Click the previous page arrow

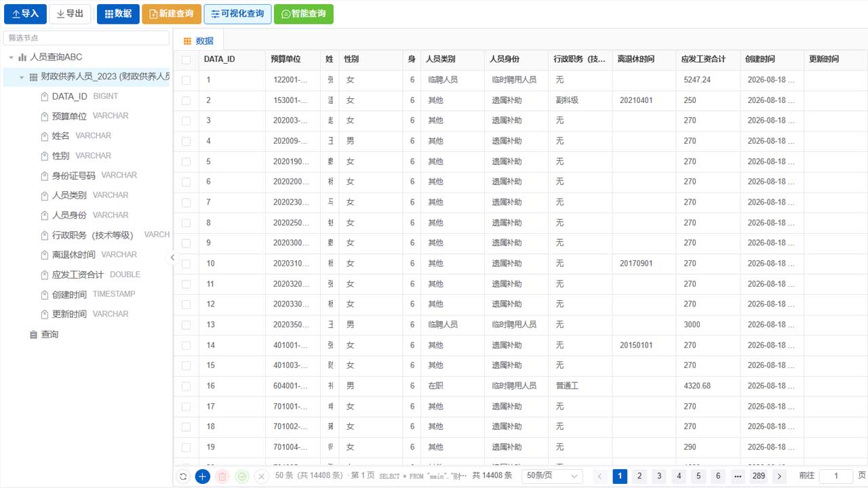click(599, 476)
